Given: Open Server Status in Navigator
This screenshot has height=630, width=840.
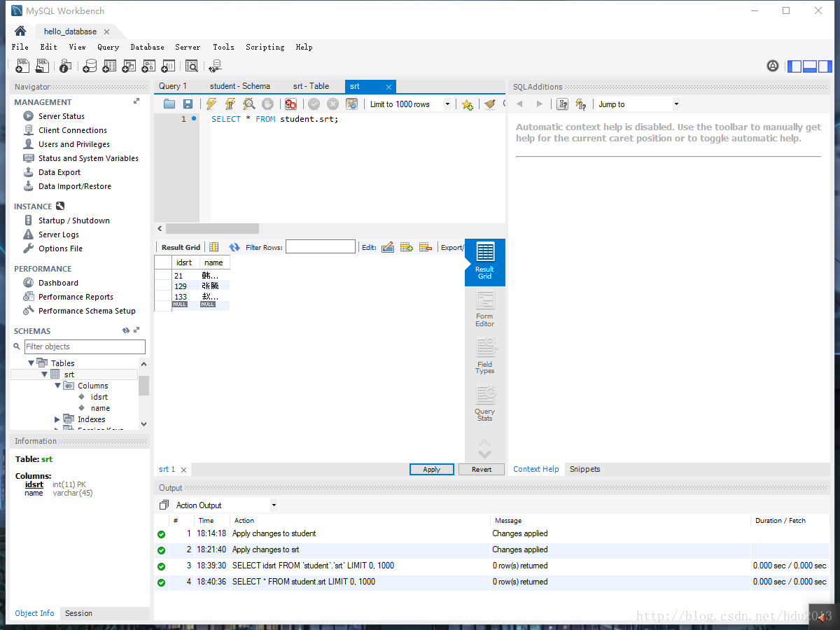Looking at the screenshot, I should (62, 116).
